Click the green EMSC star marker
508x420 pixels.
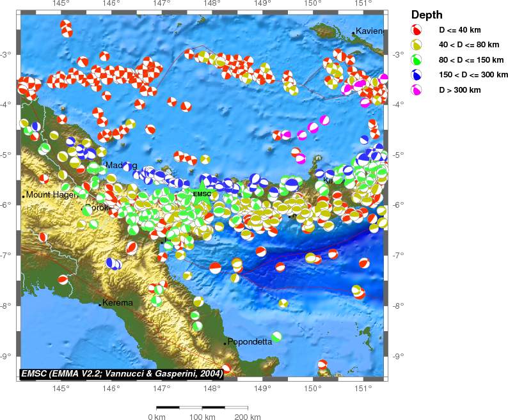tap(202, 195)
